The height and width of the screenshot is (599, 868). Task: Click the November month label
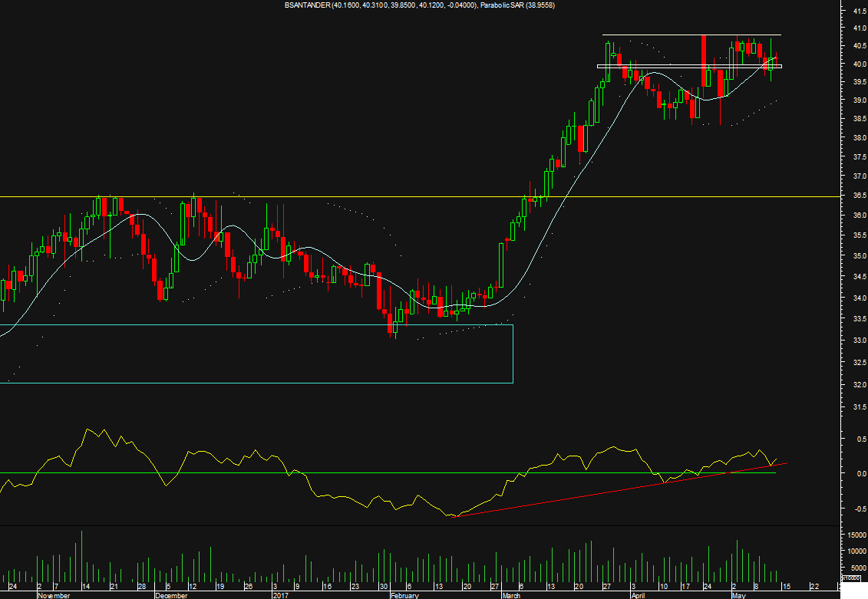tap(54, 596)
